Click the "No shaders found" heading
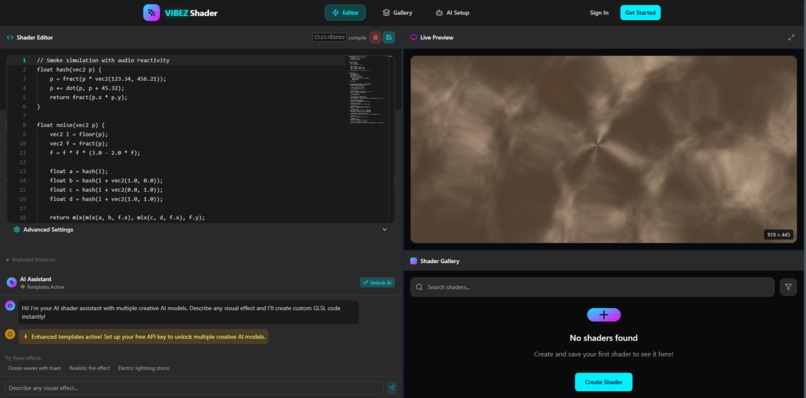The width and height of the screenshot is (806, 398). pos(603,338)
